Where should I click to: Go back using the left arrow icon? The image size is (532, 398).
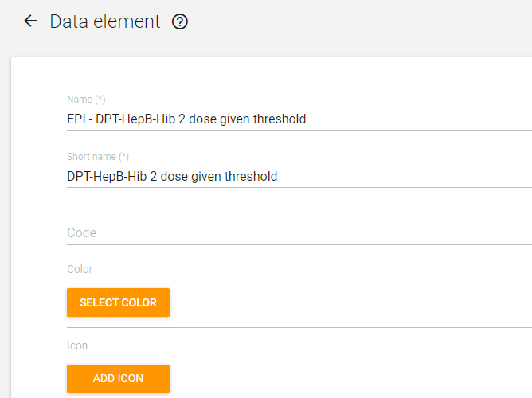pos(30,21)
